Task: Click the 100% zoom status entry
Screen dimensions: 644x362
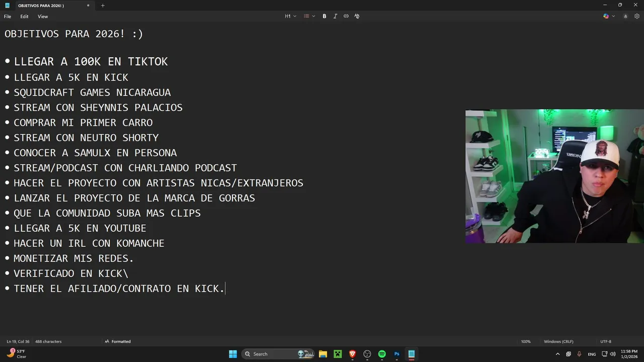Action: [526, 341]
